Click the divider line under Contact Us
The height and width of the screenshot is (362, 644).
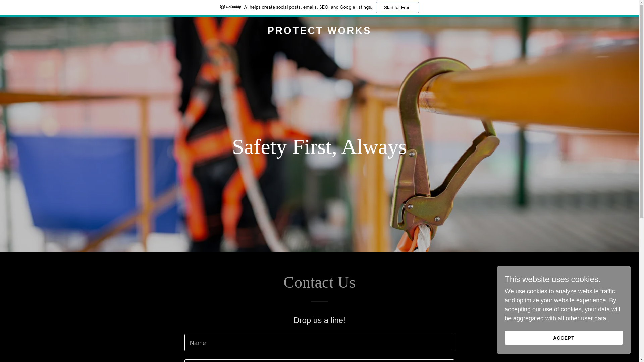[x=319, y=302]
